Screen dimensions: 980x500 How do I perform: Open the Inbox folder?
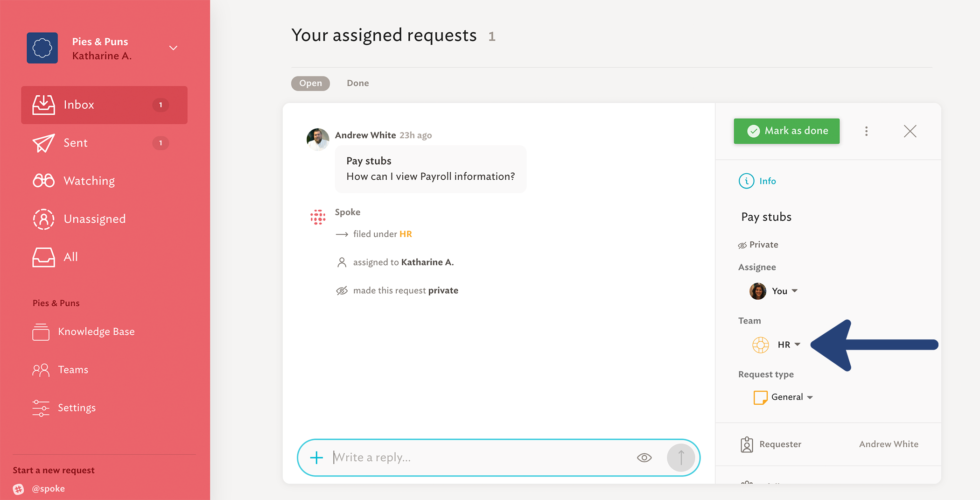[x=104, y=105]
